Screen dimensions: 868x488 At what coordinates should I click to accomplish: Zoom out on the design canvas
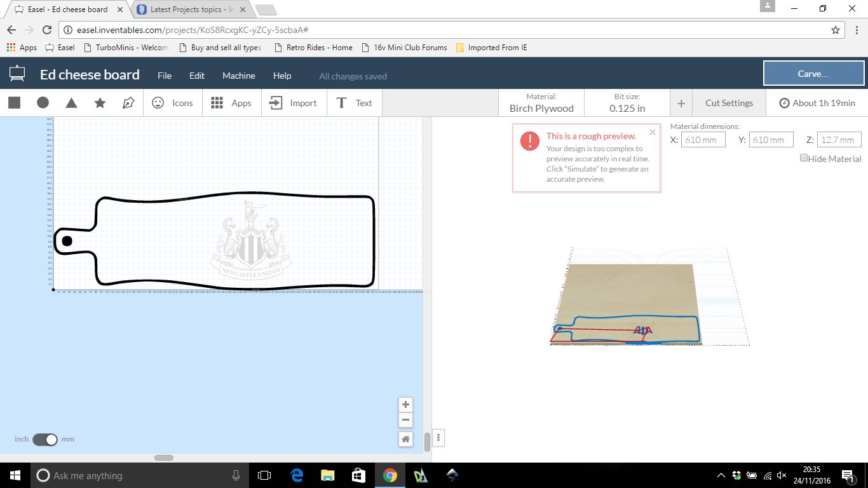(x=405, y=420)
